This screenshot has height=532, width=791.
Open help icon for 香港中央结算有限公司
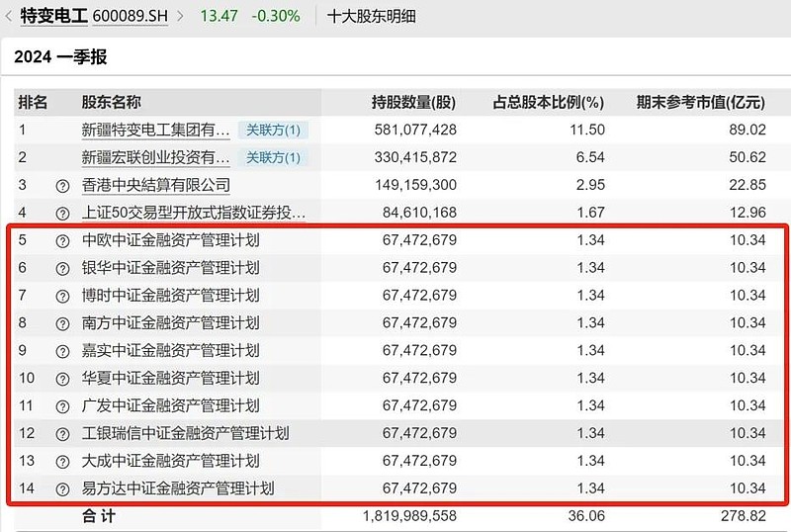click(62, 186)
